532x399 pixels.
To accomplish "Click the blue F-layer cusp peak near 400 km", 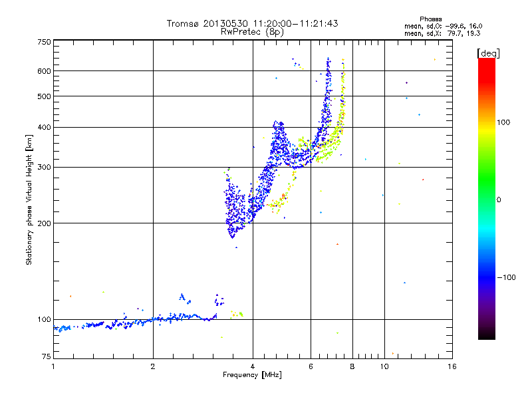I will (x=279, y=126).
